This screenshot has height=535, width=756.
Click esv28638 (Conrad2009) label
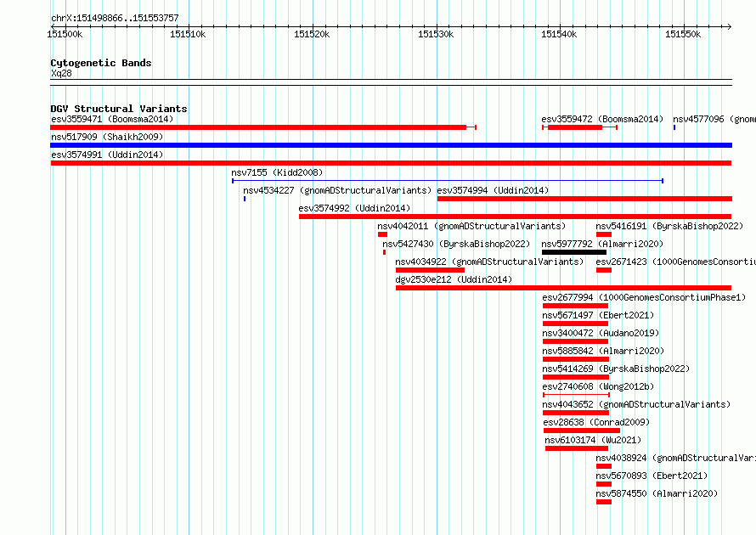[596, 422]
